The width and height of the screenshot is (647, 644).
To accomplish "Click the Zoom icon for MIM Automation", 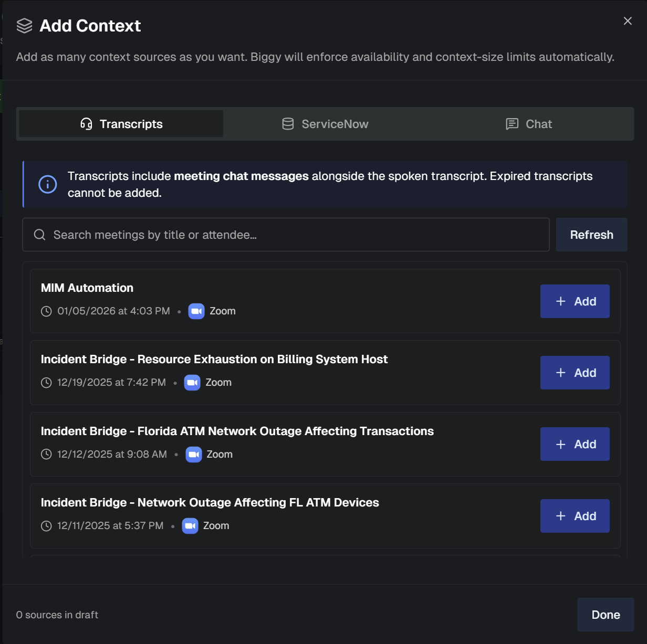I will [x=196, y=311].
